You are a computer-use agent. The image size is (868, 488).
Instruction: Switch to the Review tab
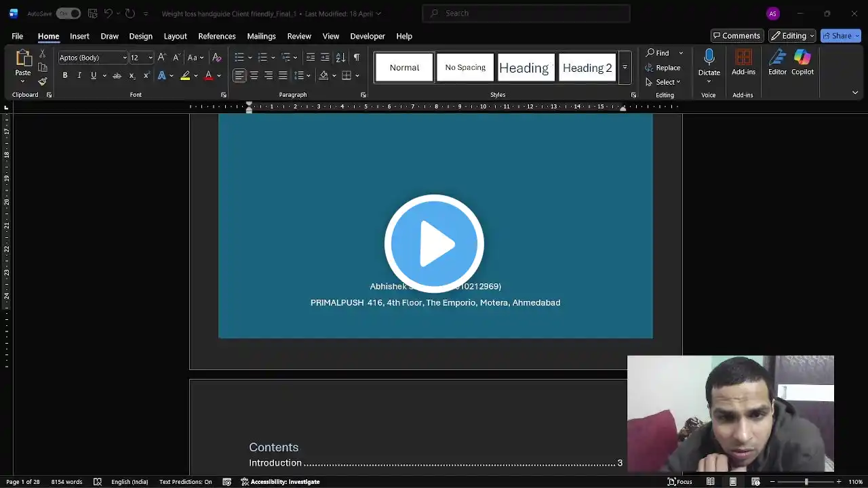tap(299, 36)
